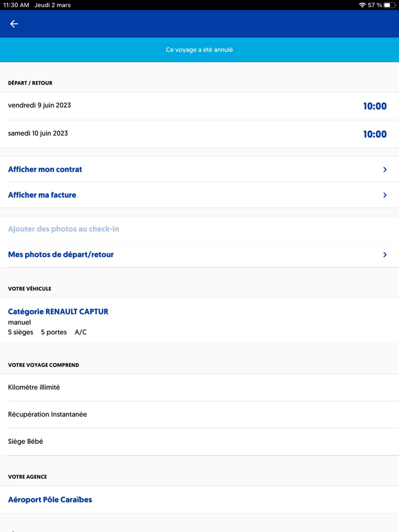Tap Siège Bébé item
This screenshot has height=532, width=399.
26,441
